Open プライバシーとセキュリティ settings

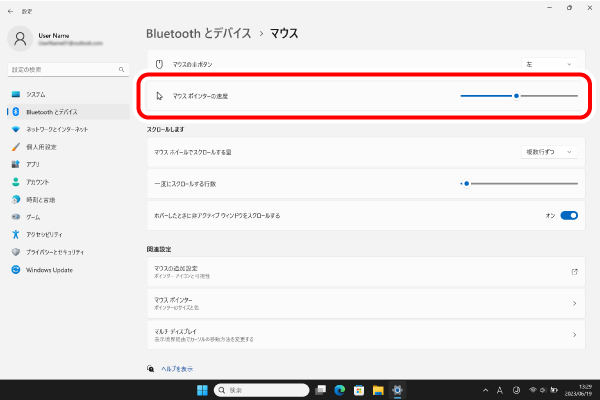click(54, 252)
